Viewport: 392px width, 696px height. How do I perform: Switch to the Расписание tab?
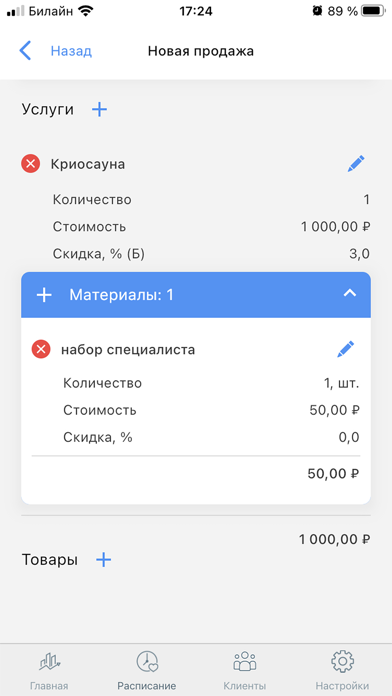147,671
